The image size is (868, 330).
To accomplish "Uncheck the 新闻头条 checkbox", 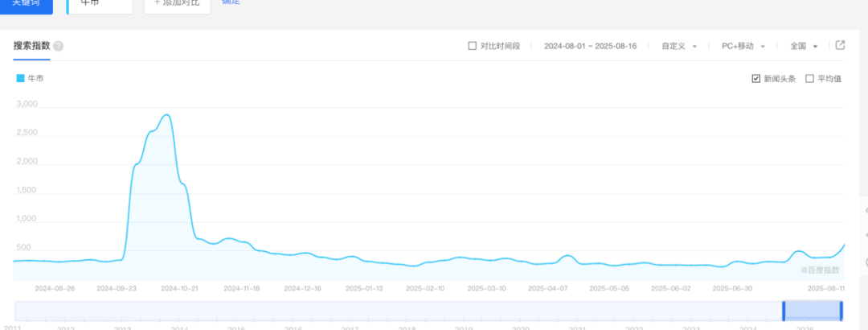I will pos(755,79).
